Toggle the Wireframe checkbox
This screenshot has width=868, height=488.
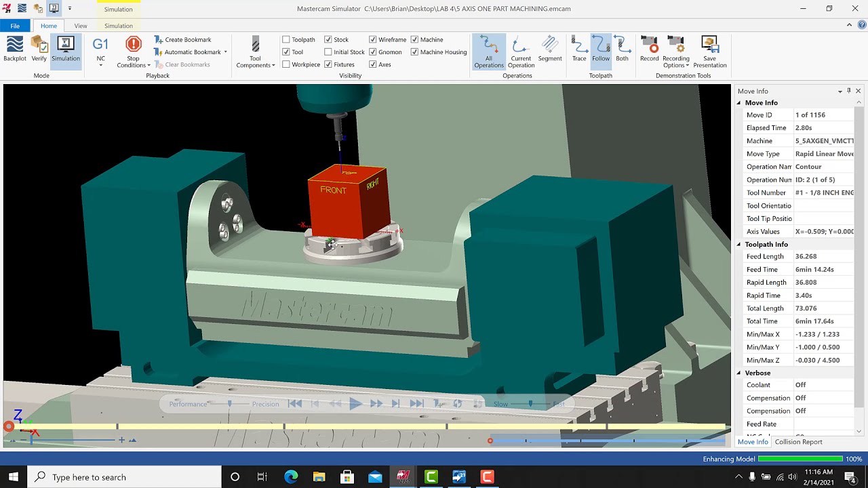click(x=373, y=39)
